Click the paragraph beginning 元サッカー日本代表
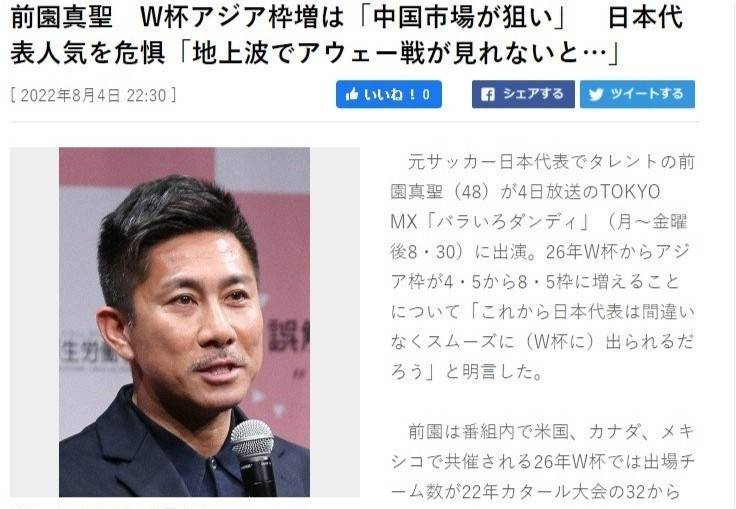 (542, 266)
